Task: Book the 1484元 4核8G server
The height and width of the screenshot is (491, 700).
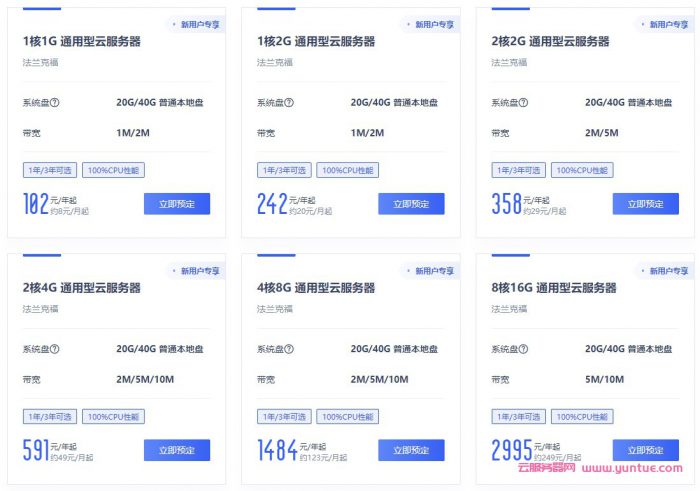Action: (411, 450)
